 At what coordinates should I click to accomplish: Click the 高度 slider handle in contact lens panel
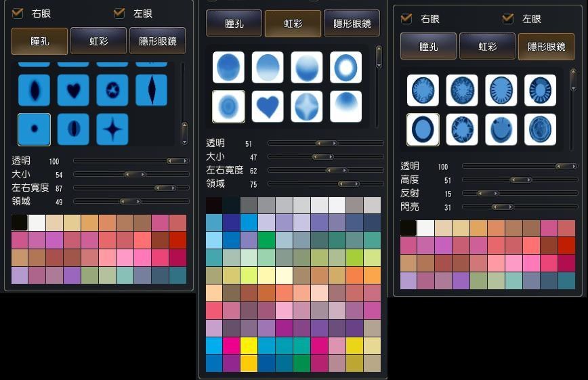(x=521, y=180)
